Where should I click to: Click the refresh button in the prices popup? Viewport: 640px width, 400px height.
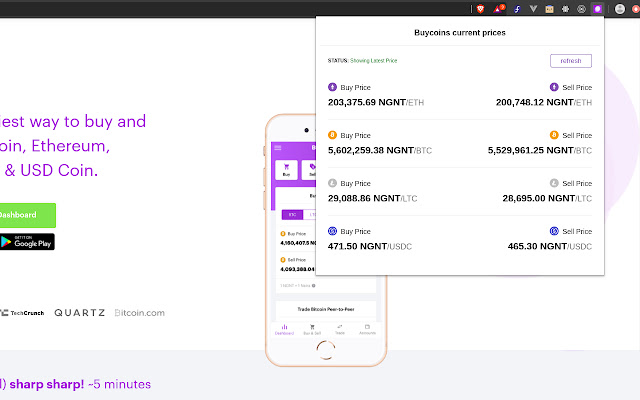click(x=571, y=61)
